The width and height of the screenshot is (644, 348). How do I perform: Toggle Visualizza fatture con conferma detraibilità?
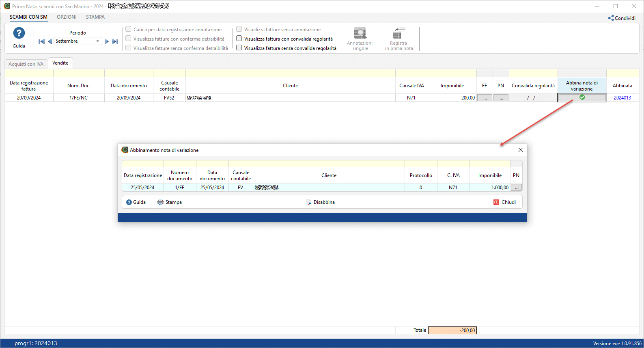pyautogui.click(x=128, y=39)
